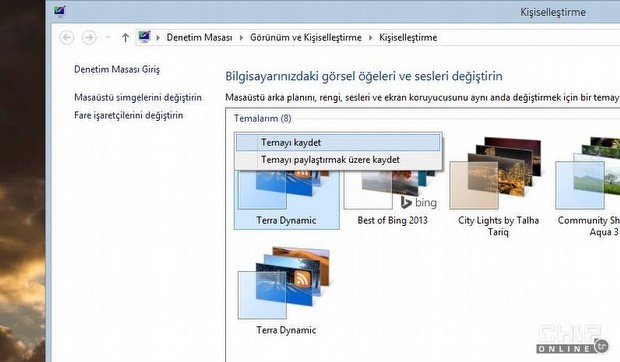620x362 pixels.
Task: Click the Personalization window title icon
Action: coord(59,11)
